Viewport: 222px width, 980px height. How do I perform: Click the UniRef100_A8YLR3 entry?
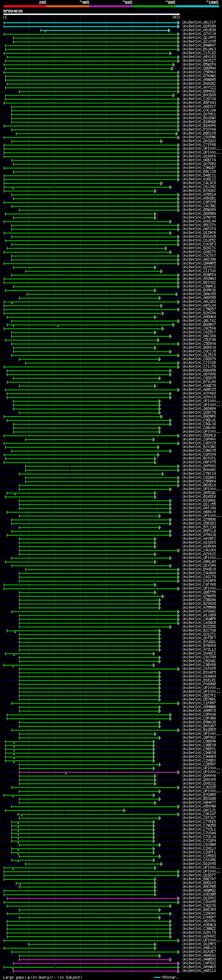click(x=199, y=57)
